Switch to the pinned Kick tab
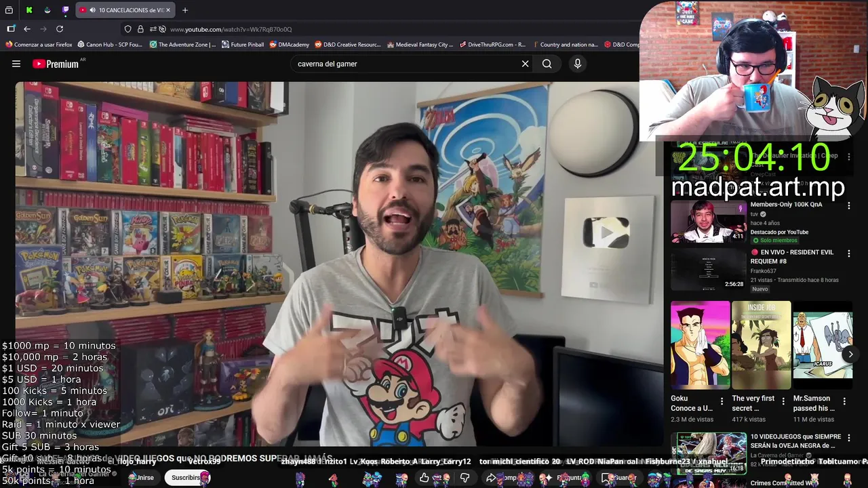The image size is (868, 488). (x=29, y=10)
